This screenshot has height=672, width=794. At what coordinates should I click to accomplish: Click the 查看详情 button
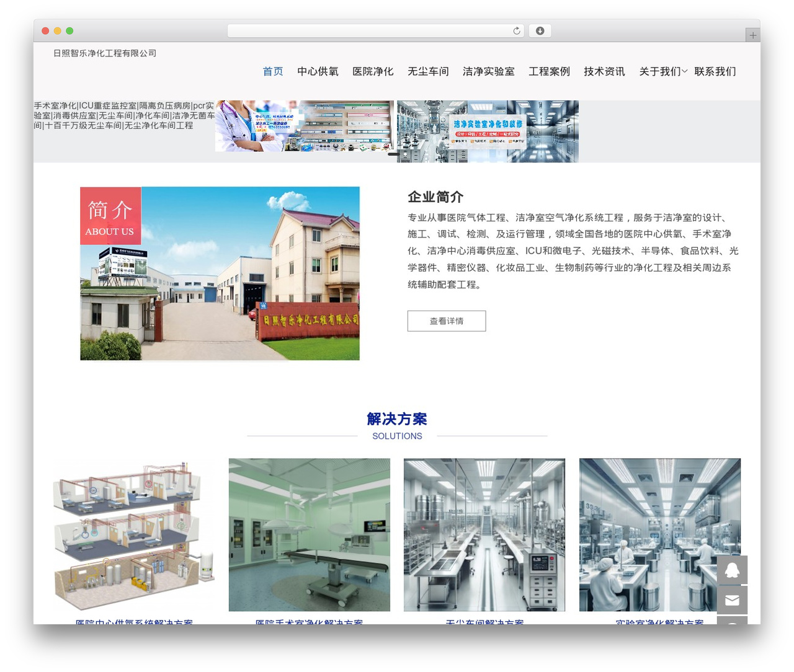point(447,321)
